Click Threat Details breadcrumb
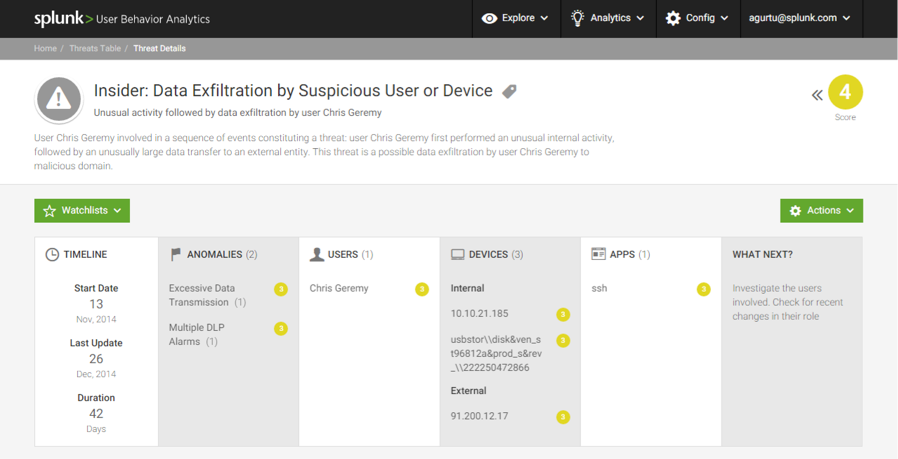 pos(159,49)
